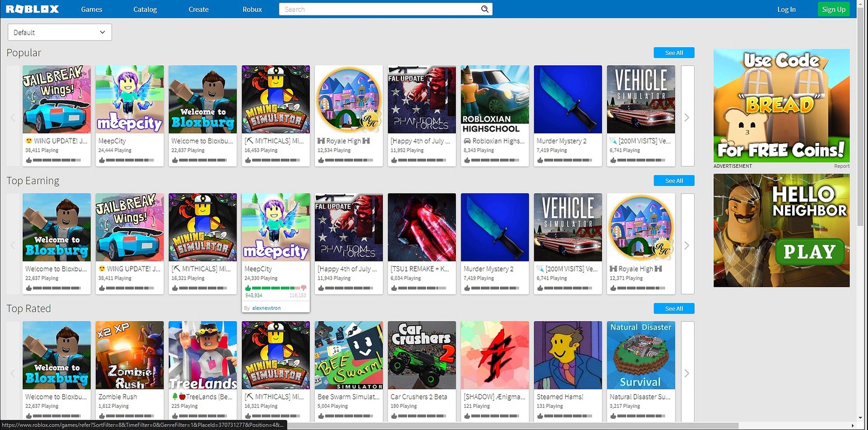This screenshot has width=868, height=430.
Task: Open Royale High thumbnail in Top Earning
Action: coord(641,227)
